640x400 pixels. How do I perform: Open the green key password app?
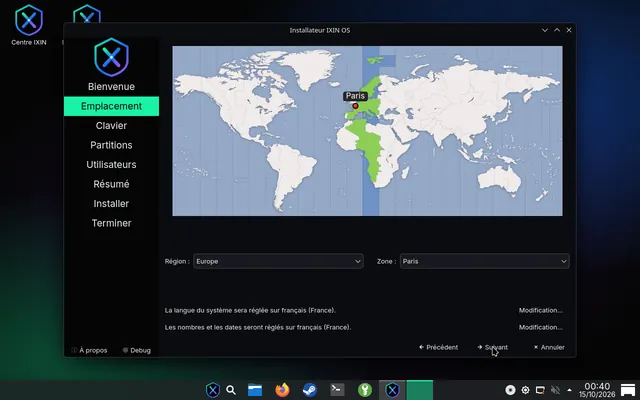coord(364,390)
